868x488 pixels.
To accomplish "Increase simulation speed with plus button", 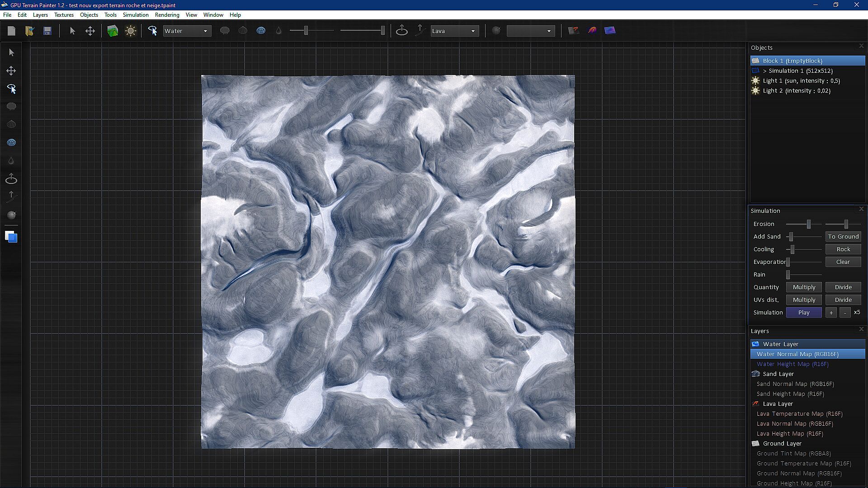I will (830, 313).
